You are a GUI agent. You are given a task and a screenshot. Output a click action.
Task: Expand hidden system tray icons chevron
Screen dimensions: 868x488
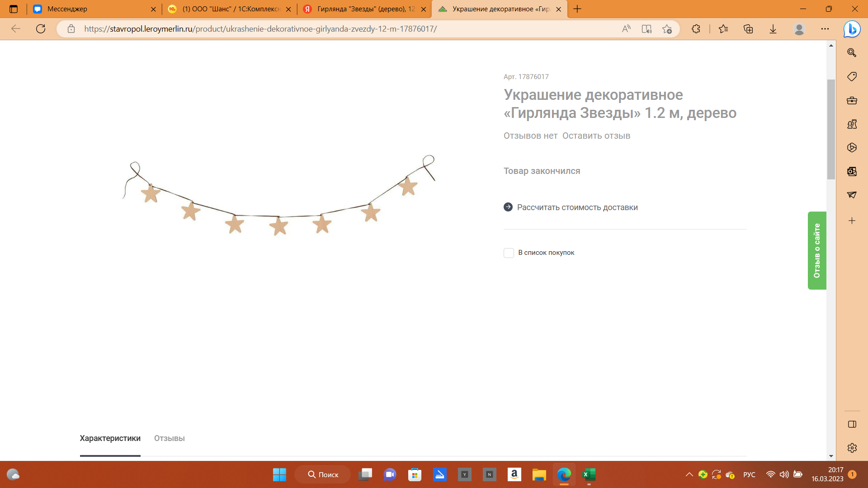click(x=689, y=474)
